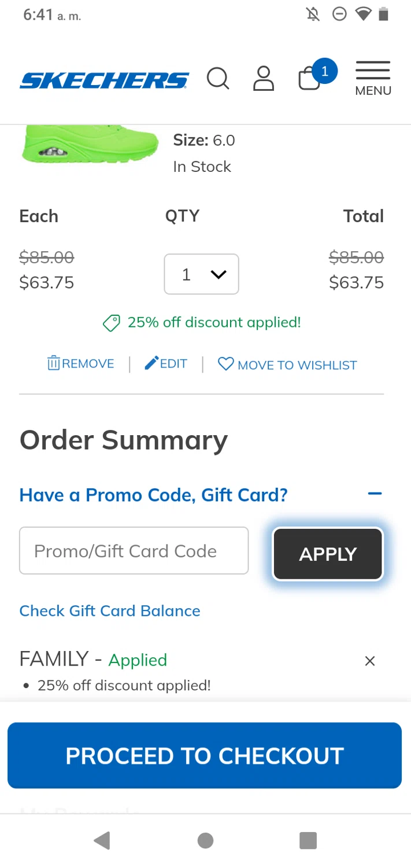The width and height of the screenshot is (411, 868).
Task: Open the search magnifier icon
Action: (x=218, y=78)
